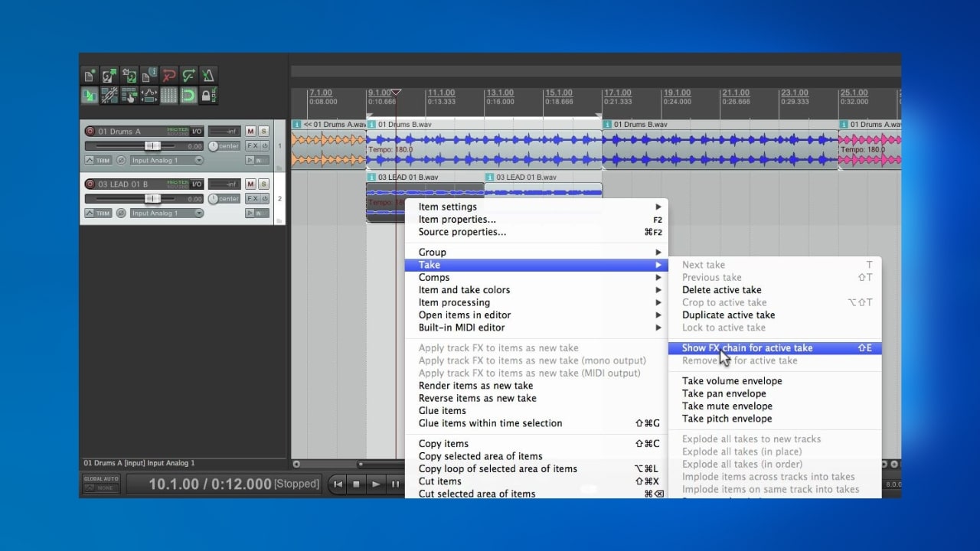Viewport: 980px width, 551px height.
Task: Mute the 03 LEAD 01 B track
Action: (250, 184)
